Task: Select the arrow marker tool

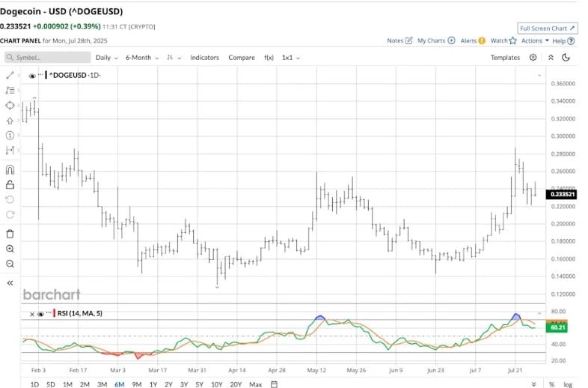Action: coord(10,121)
